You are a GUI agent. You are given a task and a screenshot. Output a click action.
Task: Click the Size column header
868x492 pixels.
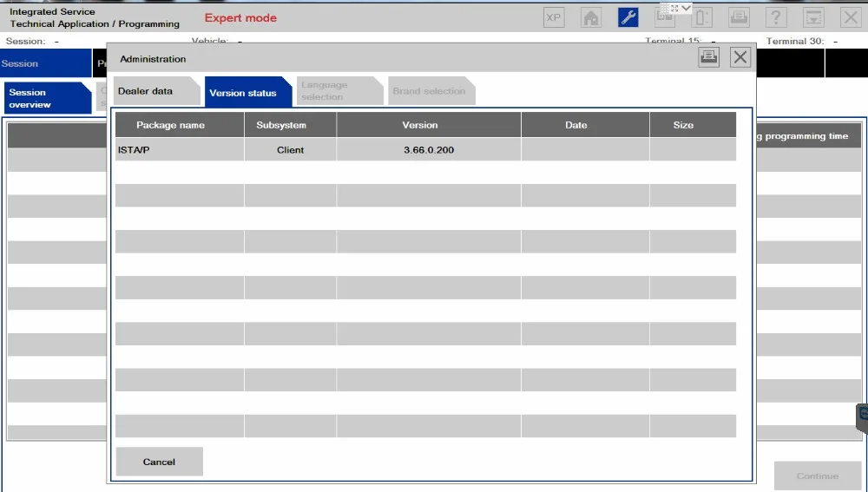[693, 125]
